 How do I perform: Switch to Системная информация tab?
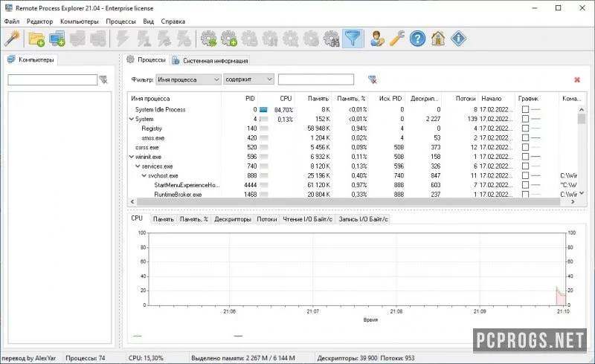pyautogui.click(x=210, y=61)
